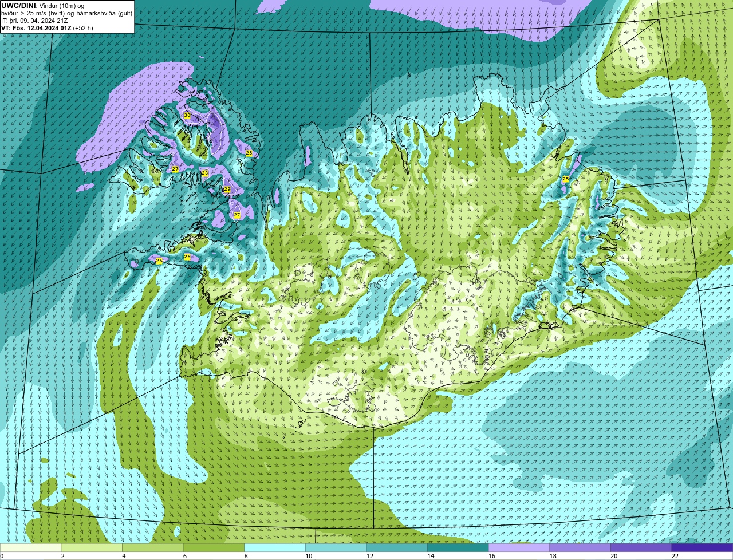Click the 0–2 m/s cream legend swatch

coord(30,547)
